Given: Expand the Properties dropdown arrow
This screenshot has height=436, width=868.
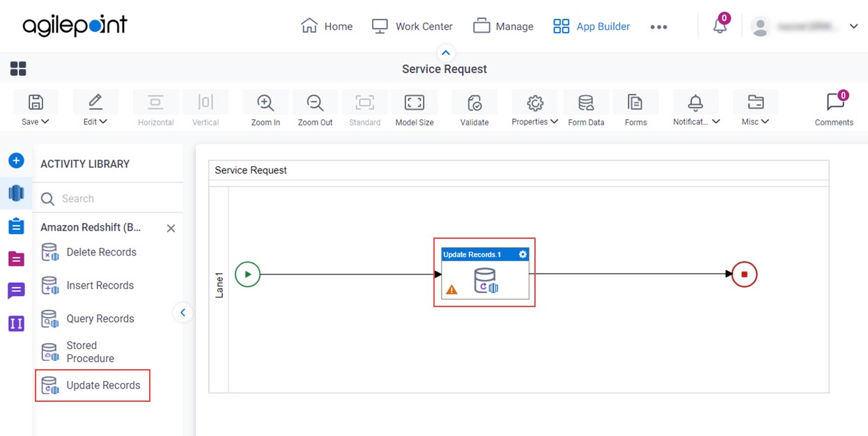Looking at the screenshot, I should 554,121.
